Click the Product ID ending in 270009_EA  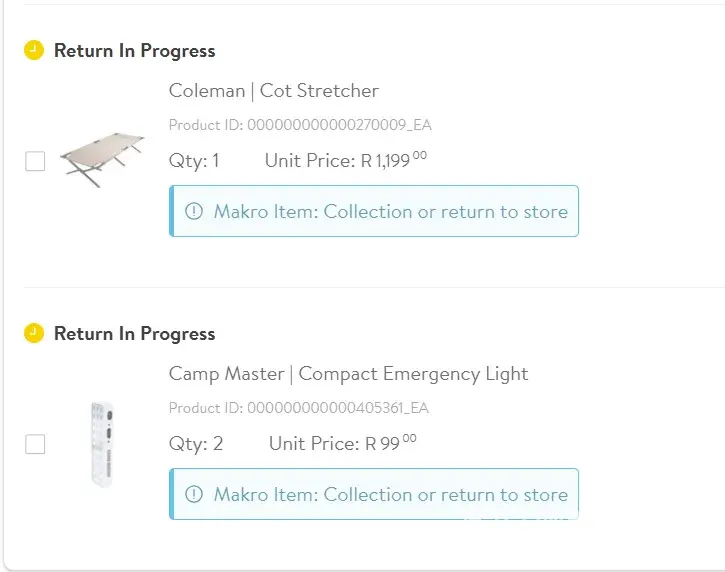(300, 125)
